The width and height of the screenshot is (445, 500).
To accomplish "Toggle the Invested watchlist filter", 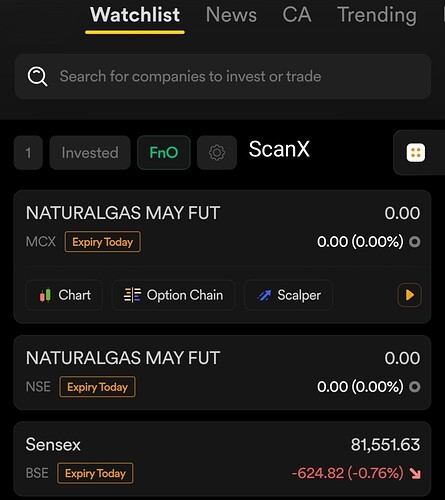I will pyautogui.click(x=90, y=153).
